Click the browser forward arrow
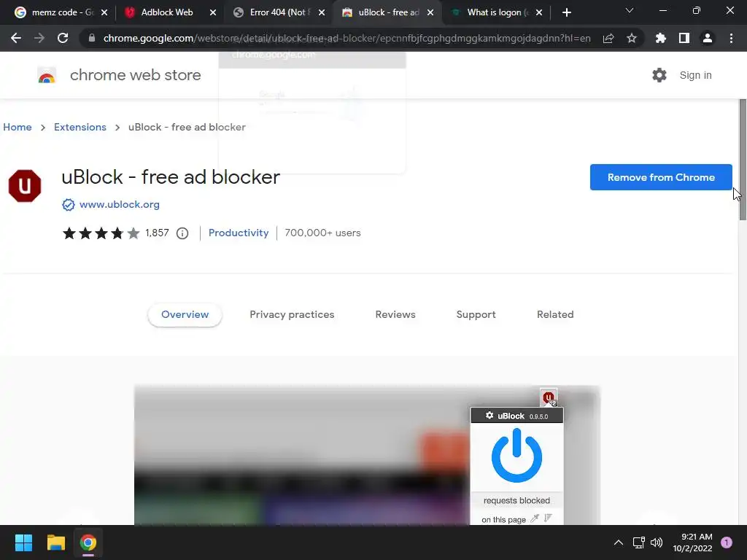 tap(39, 38)
